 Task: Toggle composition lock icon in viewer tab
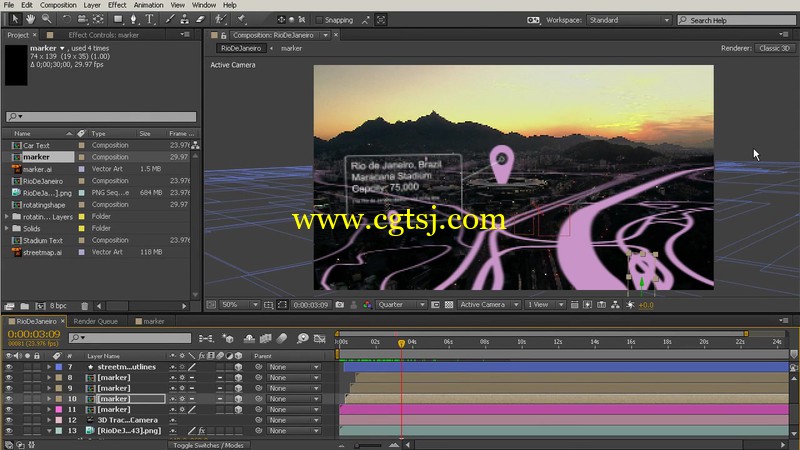(223, 35)
